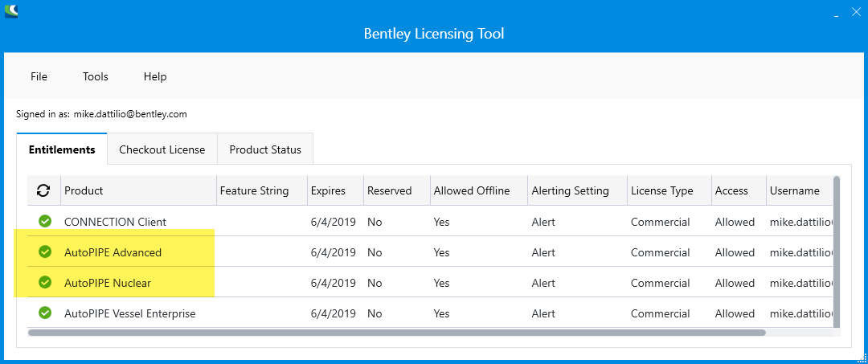Open the File menu
Image resolution: width=868 pixels, height=364 pixels.
click(39, 76)
